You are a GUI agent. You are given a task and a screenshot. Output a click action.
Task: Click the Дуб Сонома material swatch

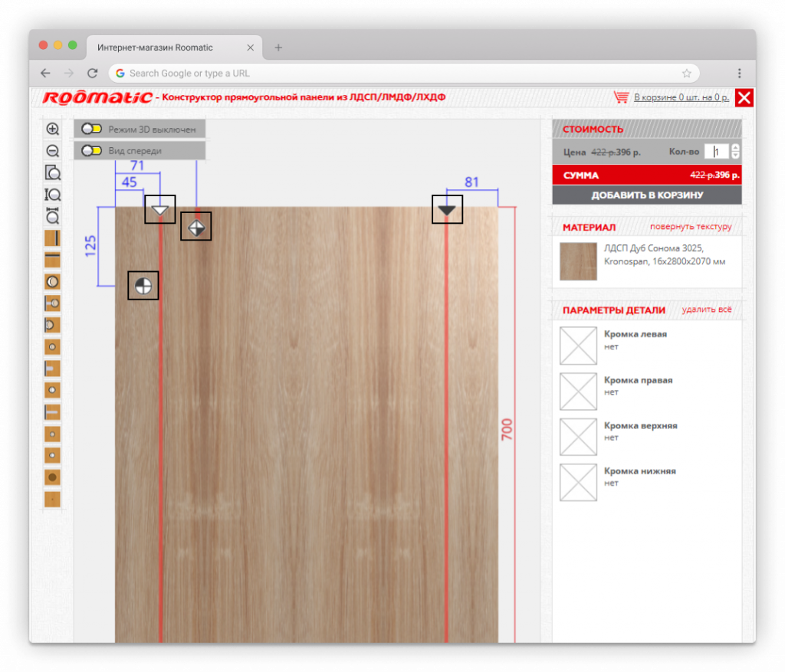coord(578,261)
